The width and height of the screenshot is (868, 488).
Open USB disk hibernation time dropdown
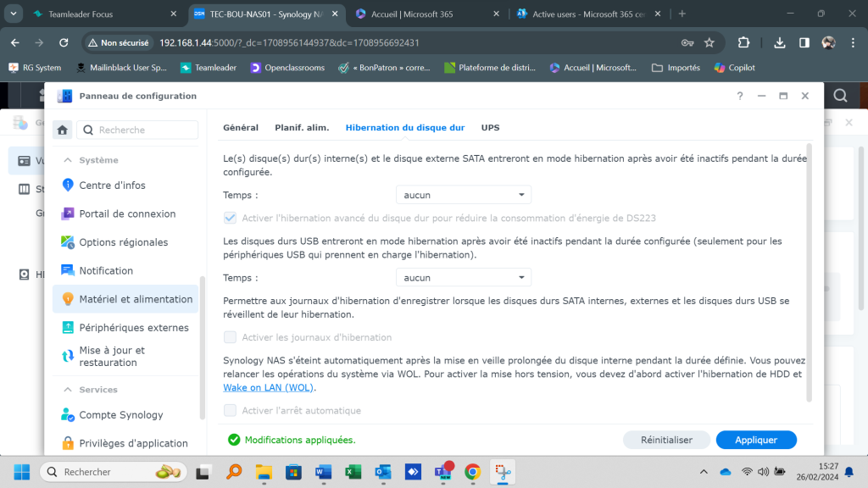(x=463, y=278)
